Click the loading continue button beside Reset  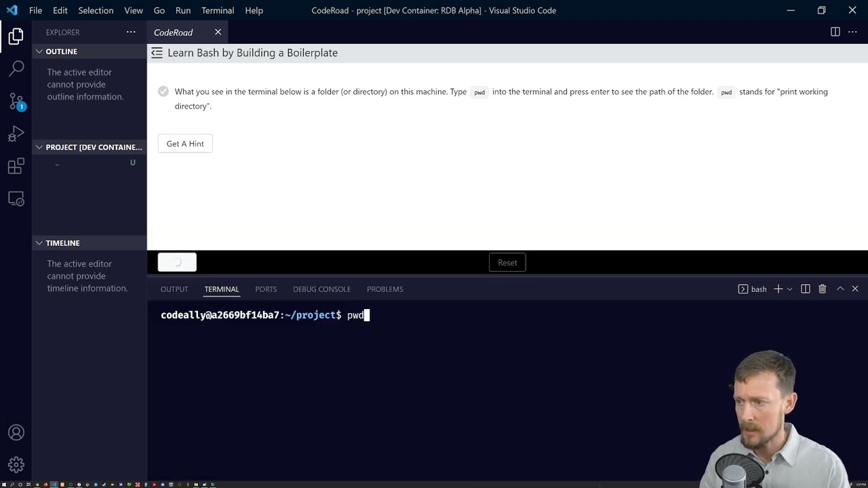177,262
